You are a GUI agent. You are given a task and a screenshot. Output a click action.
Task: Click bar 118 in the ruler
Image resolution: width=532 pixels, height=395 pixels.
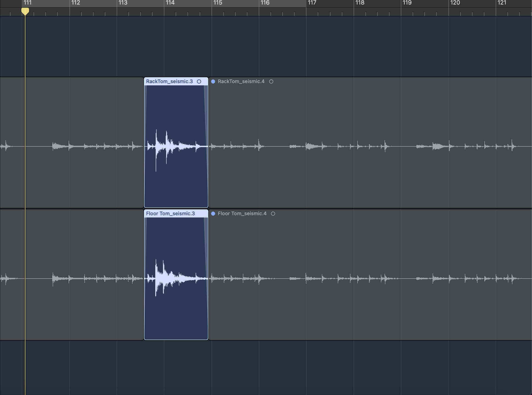360,3
